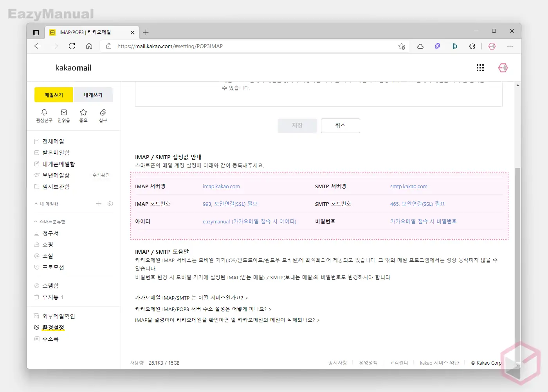The height and width of the screenshot is (392, 548).
Task: Click scrollbar up arrow
Action: click(517, 85)
